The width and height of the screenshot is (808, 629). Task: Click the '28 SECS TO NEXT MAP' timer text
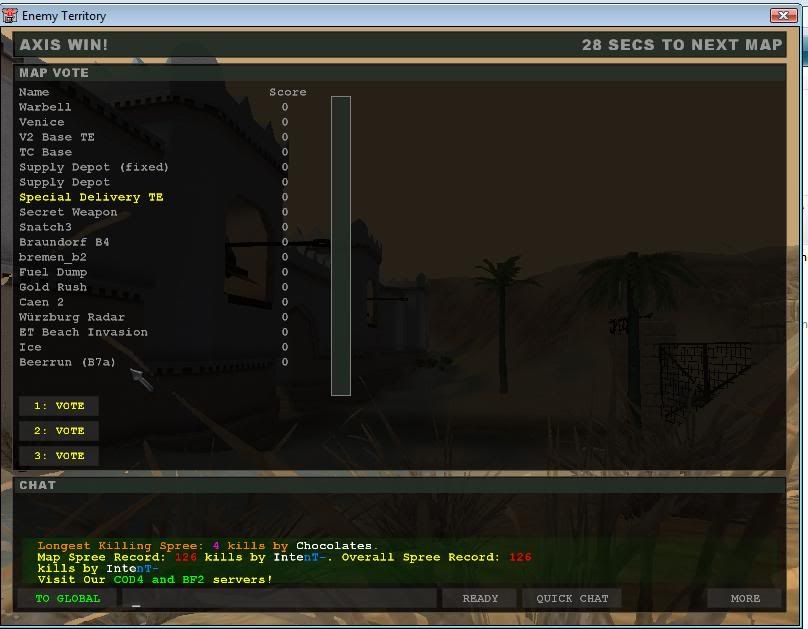click(682, 45)
